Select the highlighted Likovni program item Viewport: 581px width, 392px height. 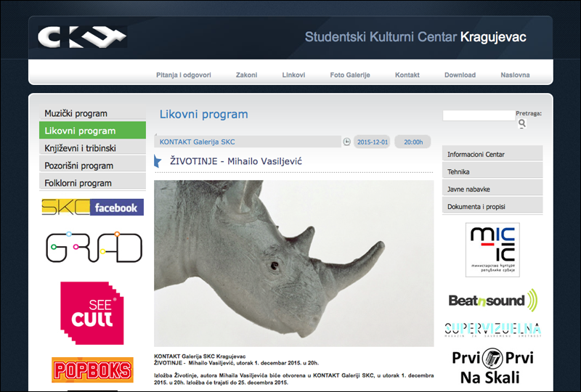pos(92,131)
